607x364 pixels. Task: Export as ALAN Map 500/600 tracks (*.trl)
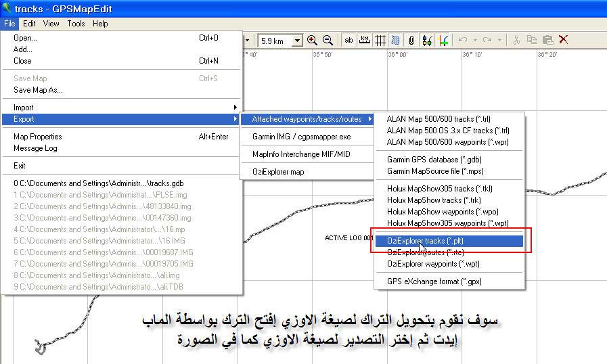[x=449, y=119]
